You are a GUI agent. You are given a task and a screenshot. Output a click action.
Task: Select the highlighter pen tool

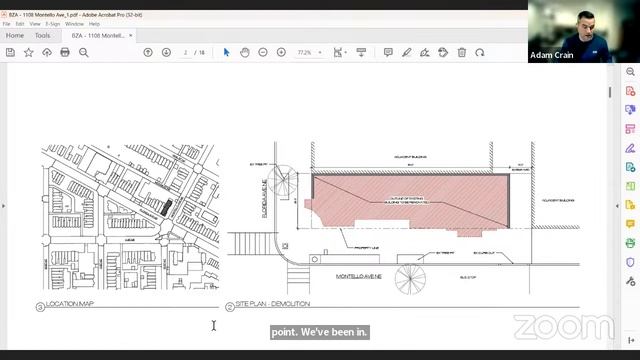tap(407, 52)
